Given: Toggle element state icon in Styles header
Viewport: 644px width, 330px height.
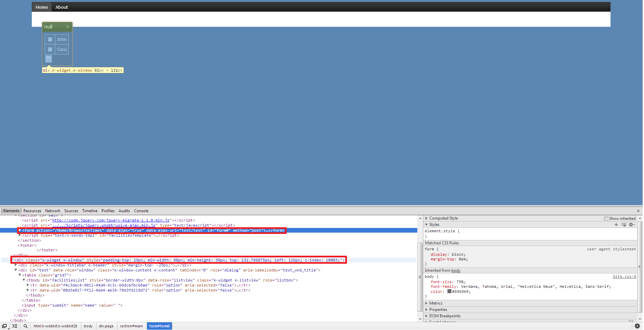Looking at the screenshot, I should pyautogui.click(x=624, y=225).
